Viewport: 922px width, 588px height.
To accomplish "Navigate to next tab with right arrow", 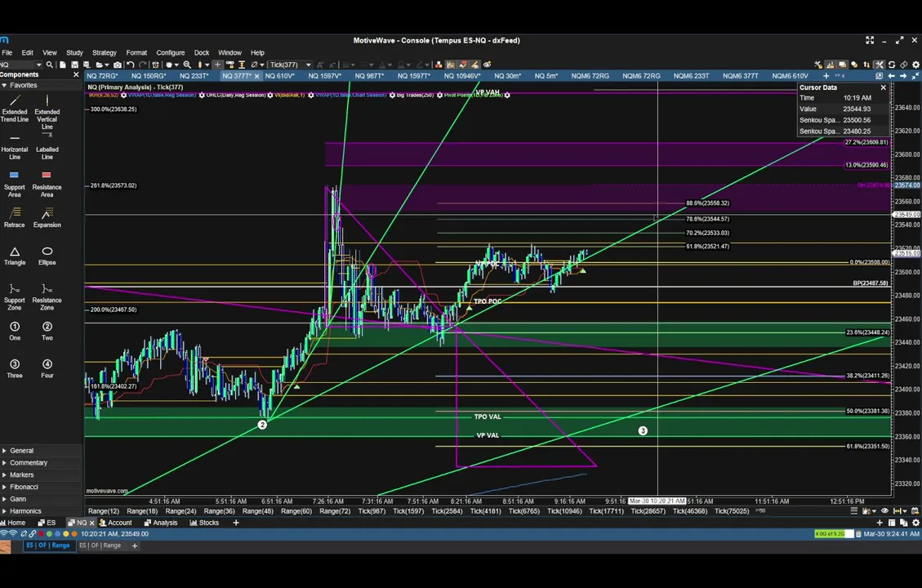I will click(x=903, y=76).
